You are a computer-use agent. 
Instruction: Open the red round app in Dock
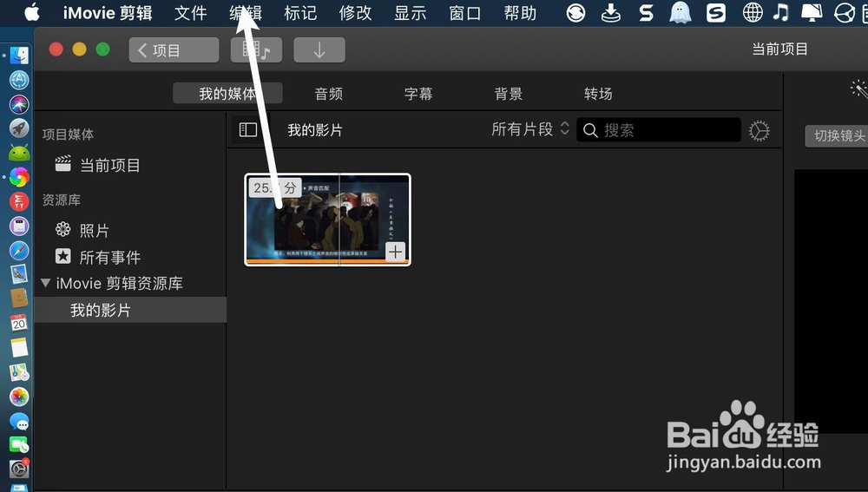pyautogui.click(x=19, y=201)
